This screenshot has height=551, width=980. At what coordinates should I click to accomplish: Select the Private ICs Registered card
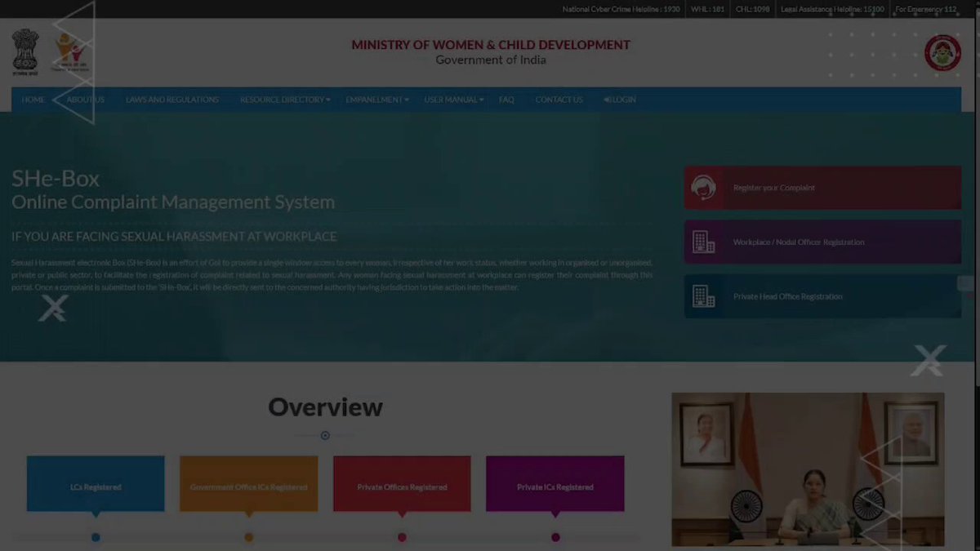pyautogui.click(x=555, y=484)
